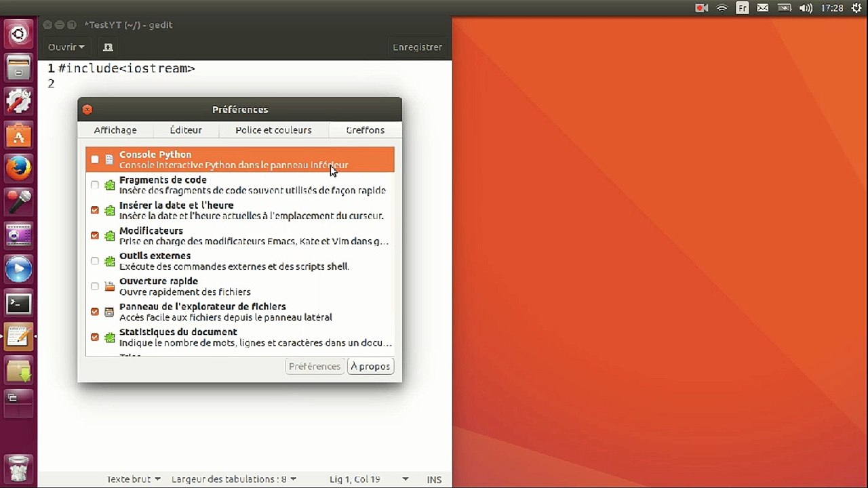
Task: Open the purple video editor app
Action: pos(18,236)
